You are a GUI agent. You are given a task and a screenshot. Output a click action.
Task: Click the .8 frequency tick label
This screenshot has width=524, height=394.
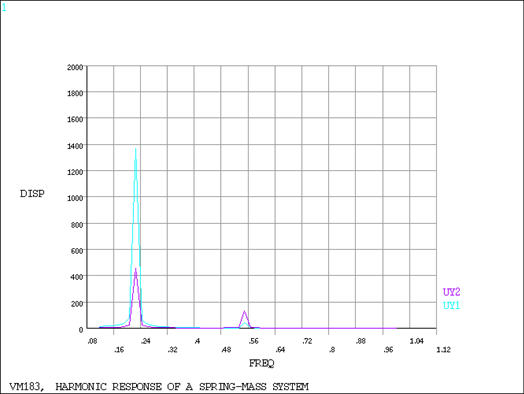click(x=332, y=350)
